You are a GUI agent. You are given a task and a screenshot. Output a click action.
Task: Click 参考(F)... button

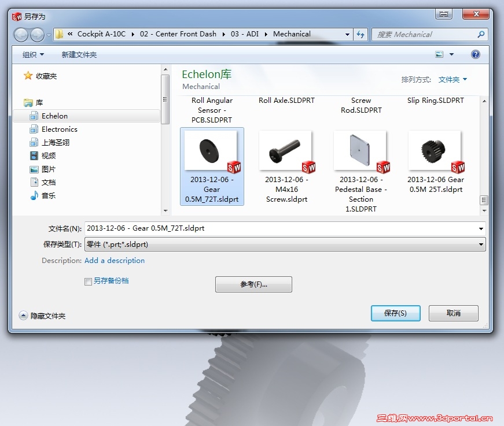tap(253, 284)
